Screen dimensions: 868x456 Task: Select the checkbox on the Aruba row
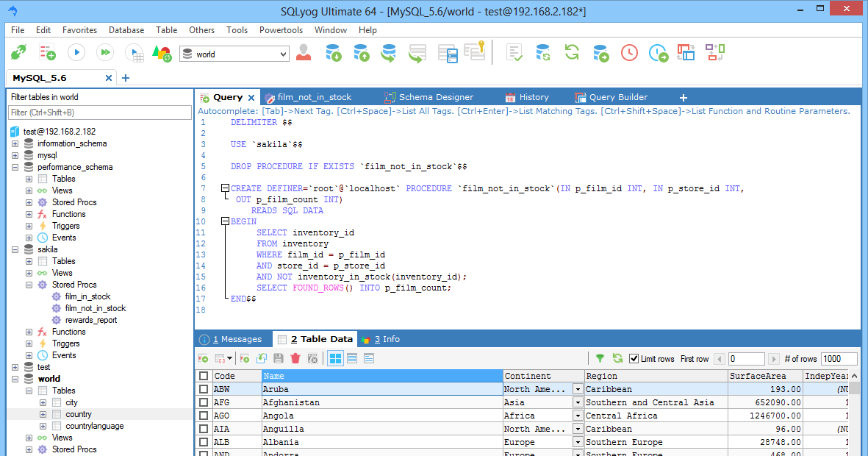pos(204,388)
